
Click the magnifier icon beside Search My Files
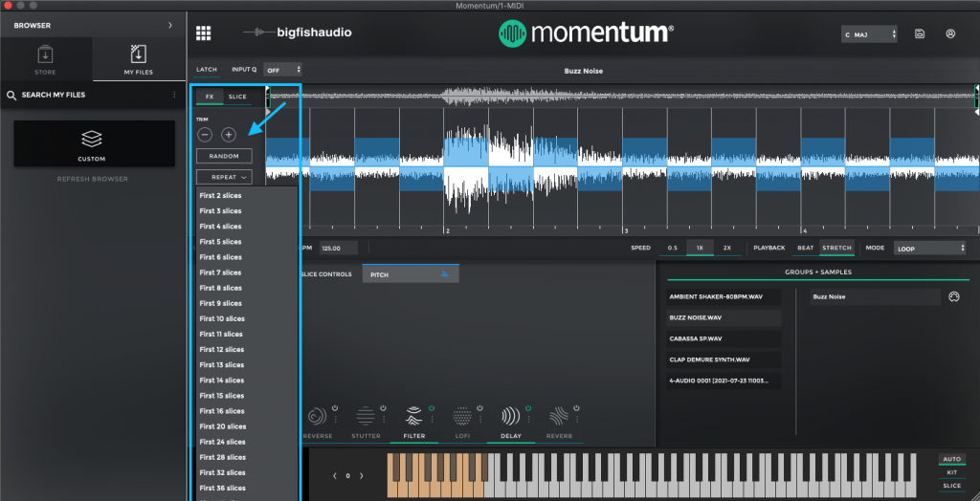tap(11, 95)
